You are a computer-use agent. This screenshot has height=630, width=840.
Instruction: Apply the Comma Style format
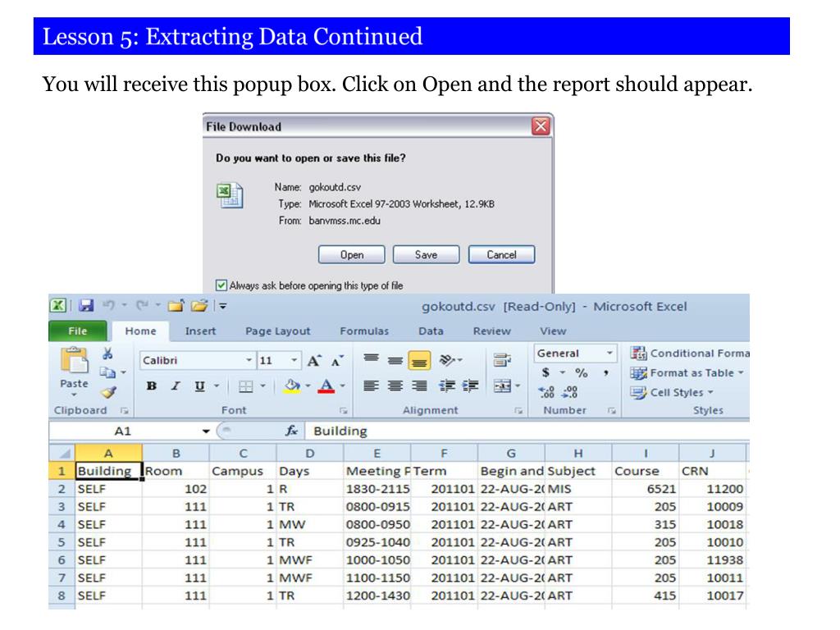coord(606,372)
